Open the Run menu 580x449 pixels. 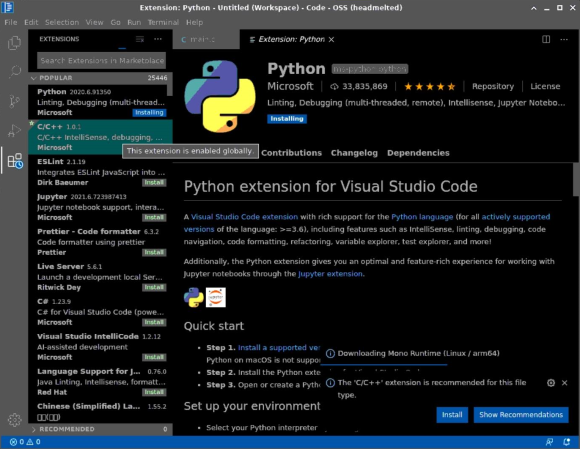pos(134,23)
